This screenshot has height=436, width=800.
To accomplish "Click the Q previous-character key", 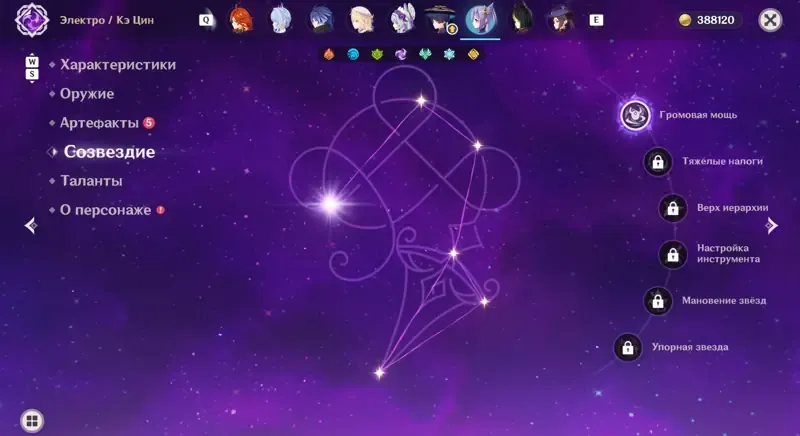I will [206, 20].
